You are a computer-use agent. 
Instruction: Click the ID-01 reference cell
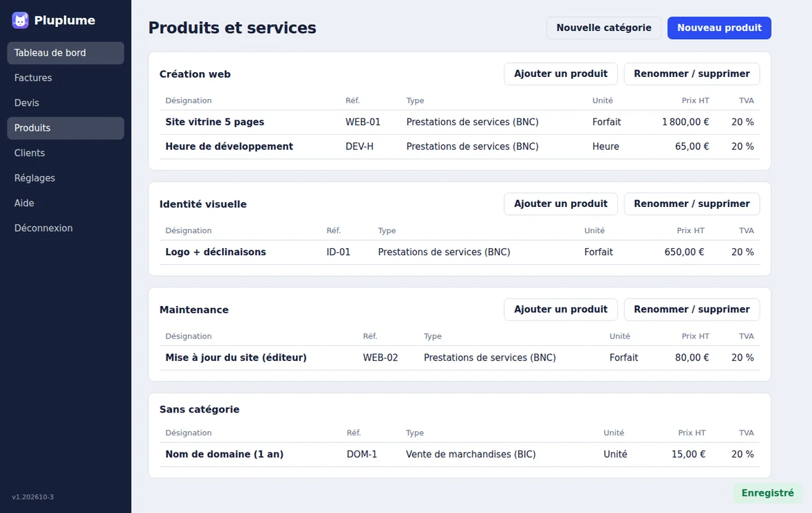[338, 252]
